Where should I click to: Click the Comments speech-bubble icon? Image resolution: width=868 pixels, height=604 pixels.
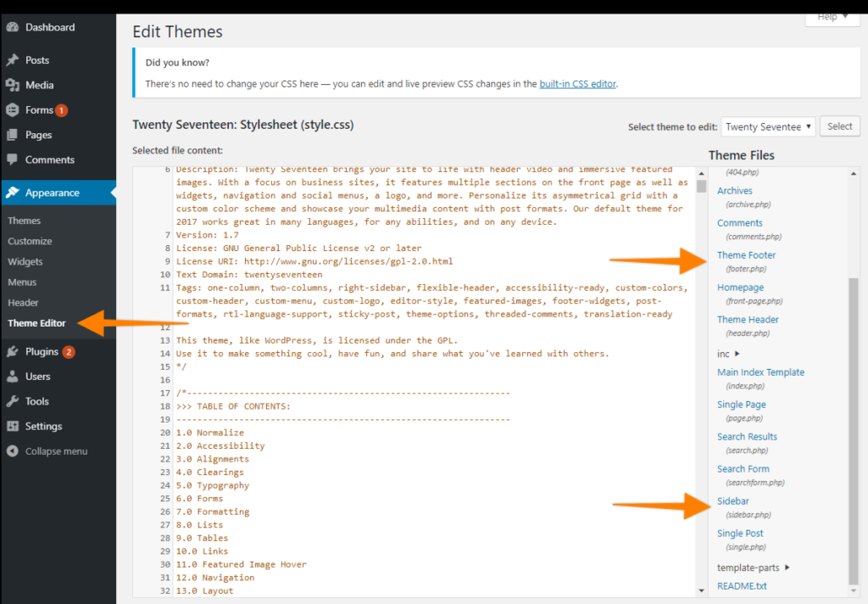(x=12, y=159)
